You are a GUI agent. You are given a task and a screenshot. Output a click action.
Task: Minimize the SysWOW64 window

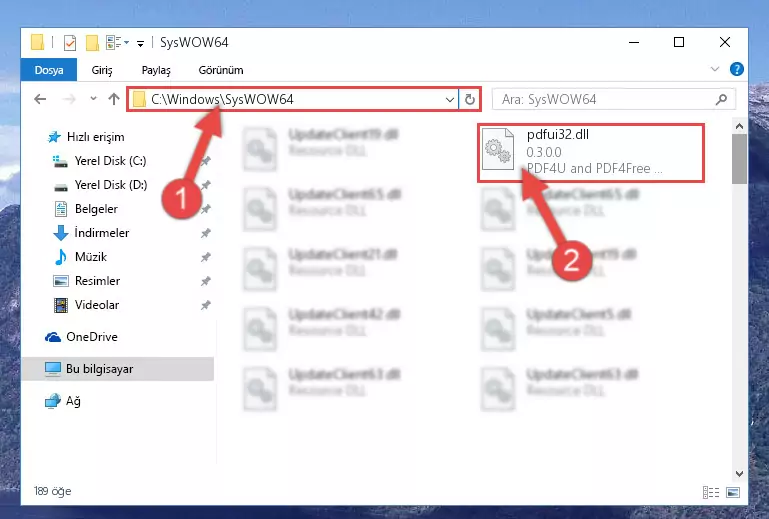(x=634, y=42)
